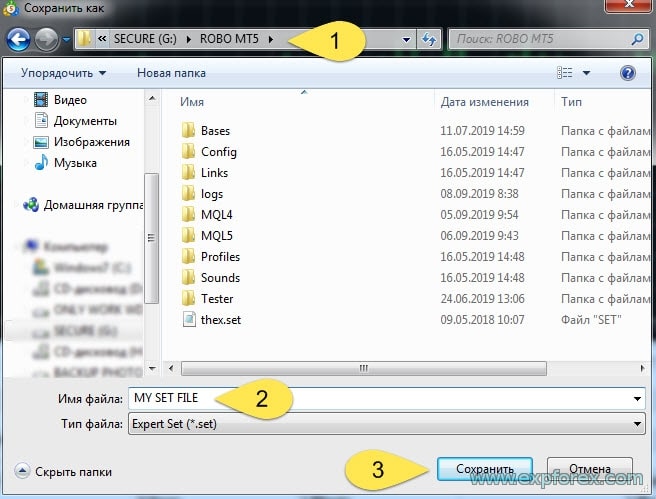The image size is (656, 499).
Task: Expand the Тип файла dropdown
Action: (x=637, y=424)
